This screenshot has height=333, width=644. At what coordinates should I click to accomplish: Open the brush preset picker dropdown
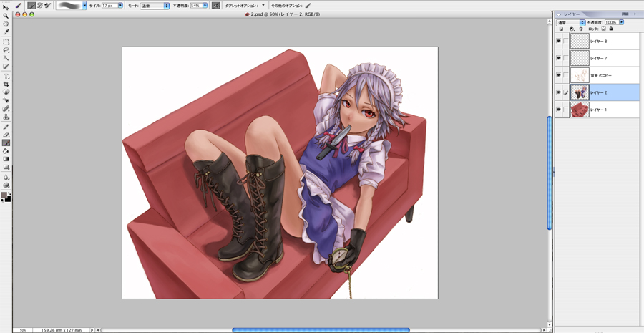pos(84,6)
